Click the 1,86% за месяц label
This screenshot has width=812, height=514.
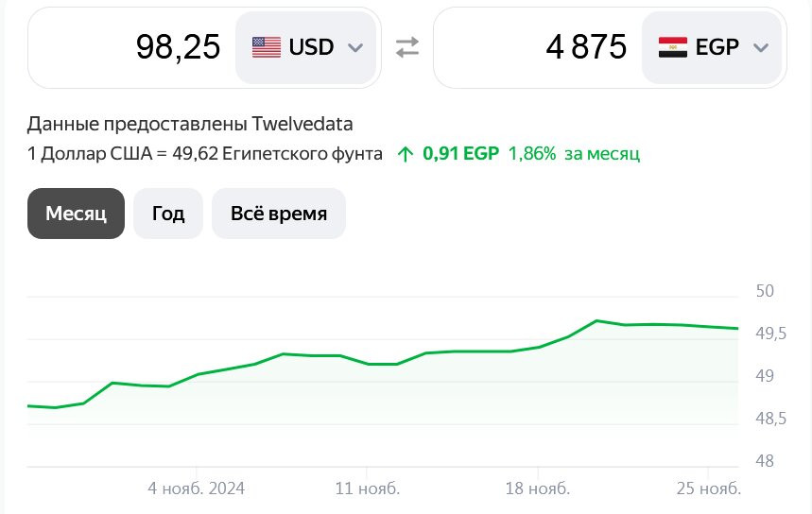tap(575, 154)
